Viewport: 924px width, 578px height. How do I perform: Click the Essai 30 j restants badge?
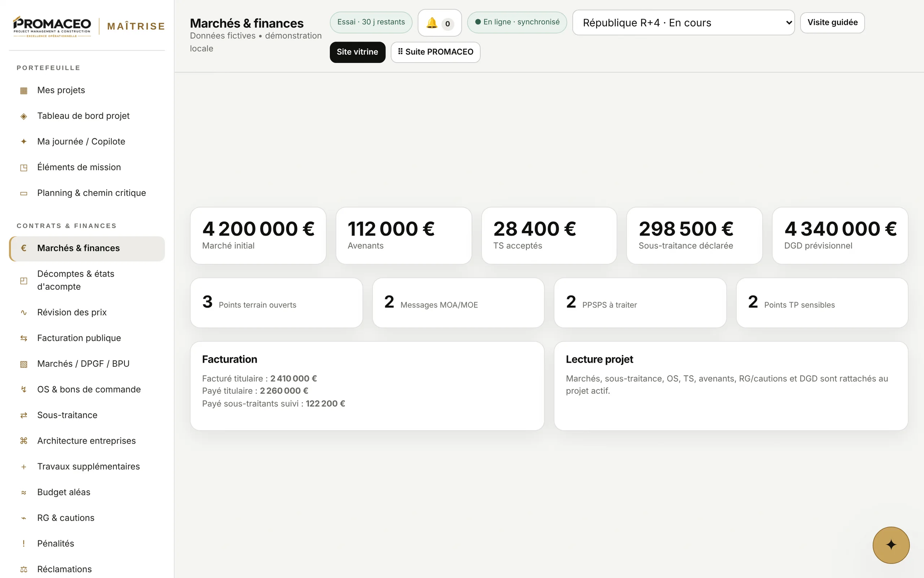[x=371, y=22]
